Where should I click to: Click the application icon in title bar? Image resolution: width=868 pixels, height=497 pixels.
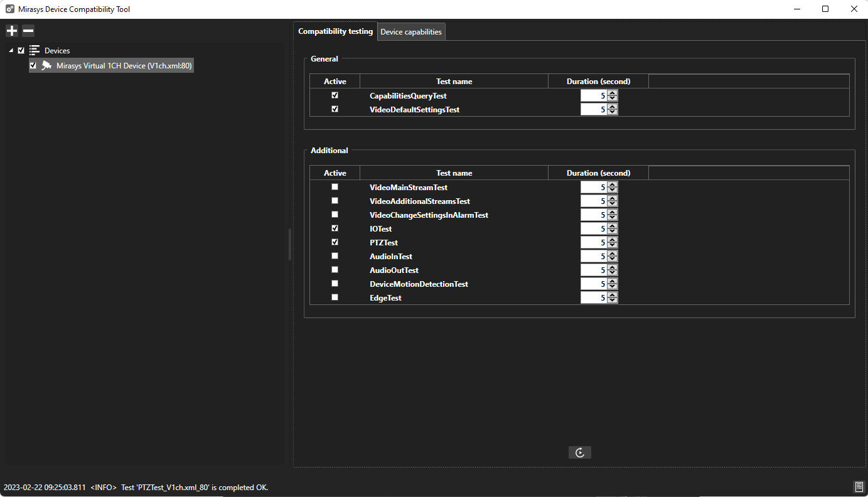click(10, 9)
